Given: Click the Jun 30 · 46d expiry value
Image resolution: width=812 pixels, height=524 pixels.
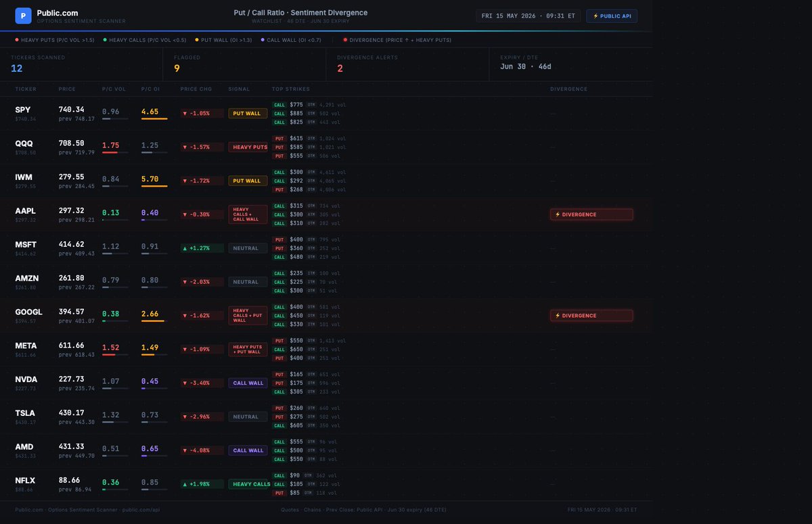Looking at the screenshot, I should pyautogui.click(x=526, y=68).
